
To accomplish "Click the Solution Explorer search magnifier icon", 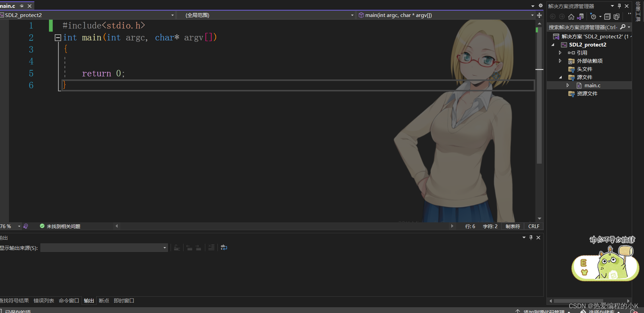I will [623, 27].
